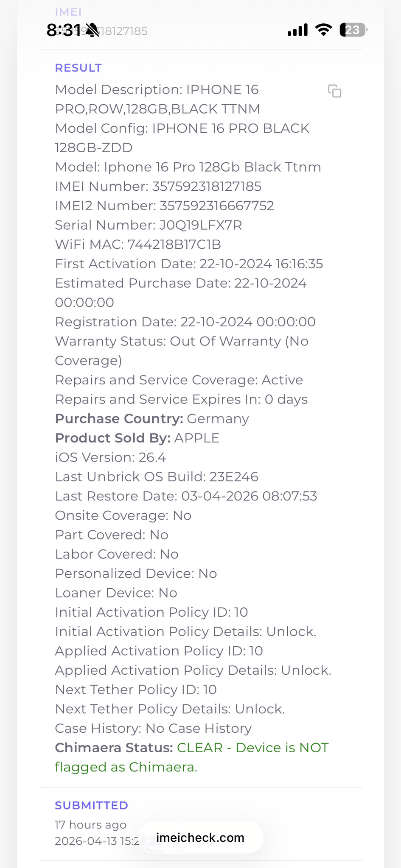Image resolution: width=401 pixels, height=868 pixels.
Task: Copy the IMEI check result text
Action: pyautogui.click(x=334, y=91)
